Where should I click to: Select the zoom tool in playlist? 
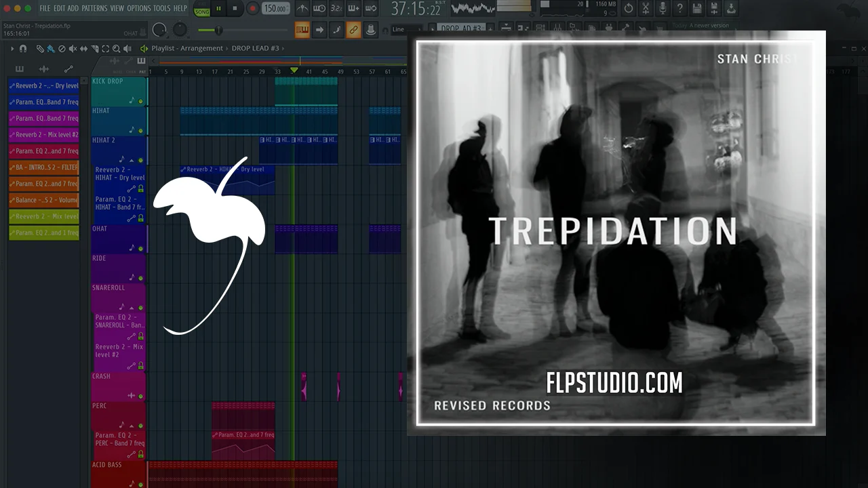tap(116, 49)
